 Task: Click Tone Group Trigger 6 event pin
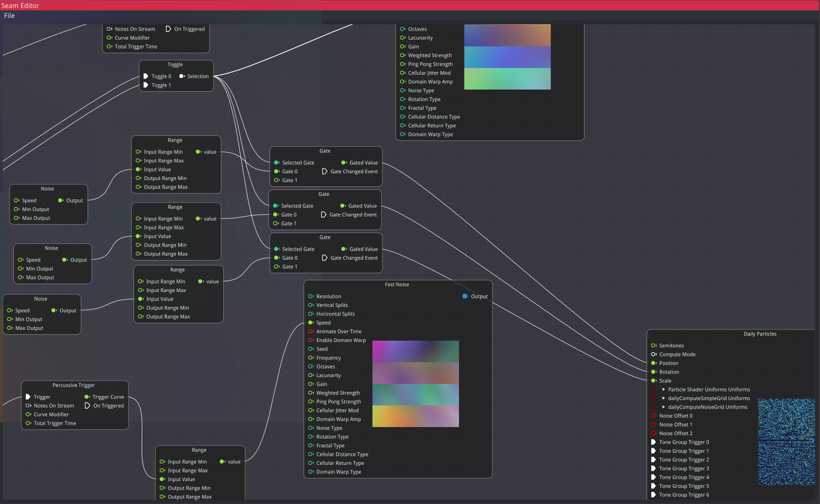(x=653, y=495)
